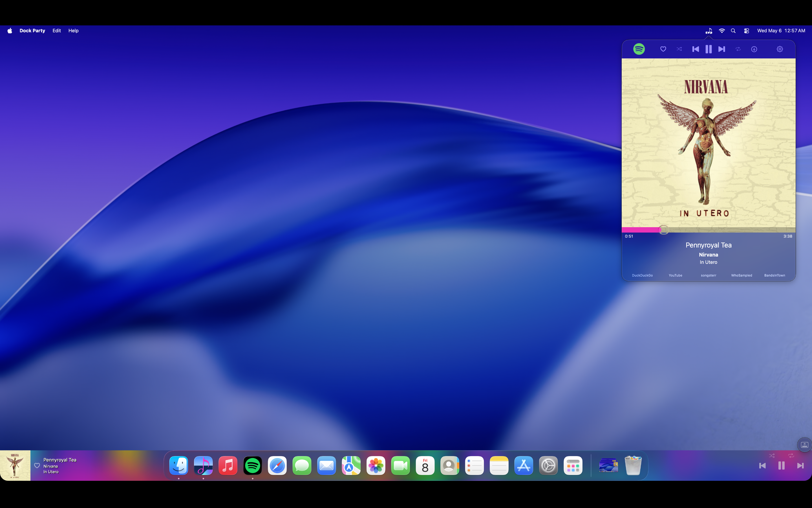Click the Nirvana artist name in the popup
This screenshot has width=812, height=508.
[708, 255]
